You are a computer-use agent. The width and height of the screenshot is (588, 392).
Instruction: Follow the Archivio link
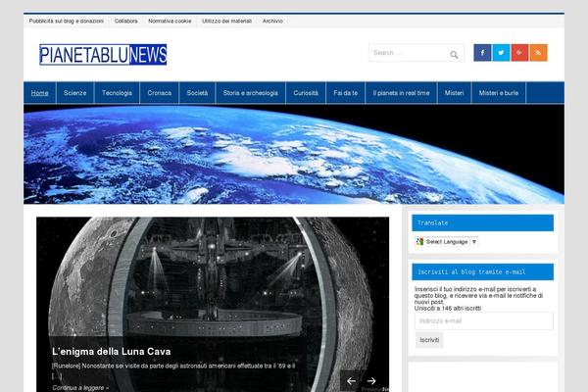272,21
